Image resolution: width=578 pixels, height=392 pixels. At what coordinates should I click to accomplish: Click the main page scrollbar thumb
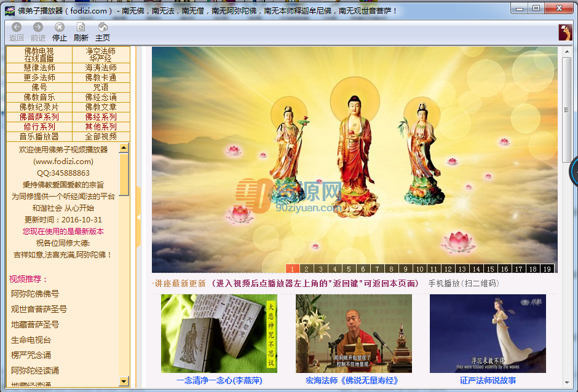(566, 109)
